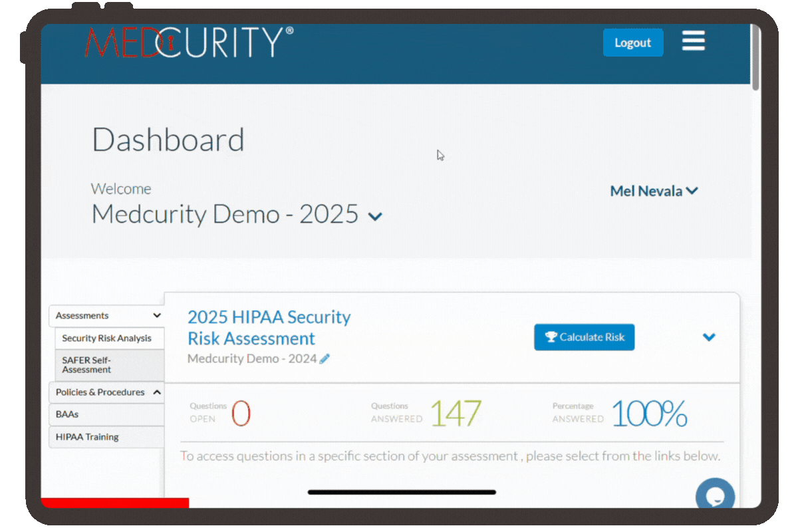The height and width of the screenshot is (532, 798).
Task: Click the Calculate Risk button
Action: (584, 337)
